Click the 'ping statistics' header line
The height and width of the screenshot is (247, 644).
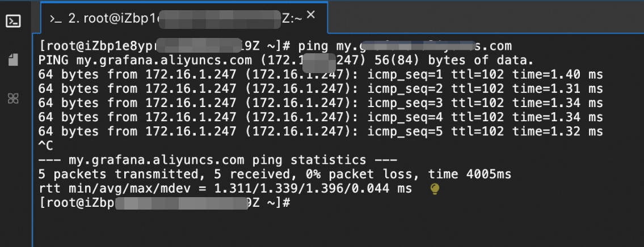(x=218, y=160)
